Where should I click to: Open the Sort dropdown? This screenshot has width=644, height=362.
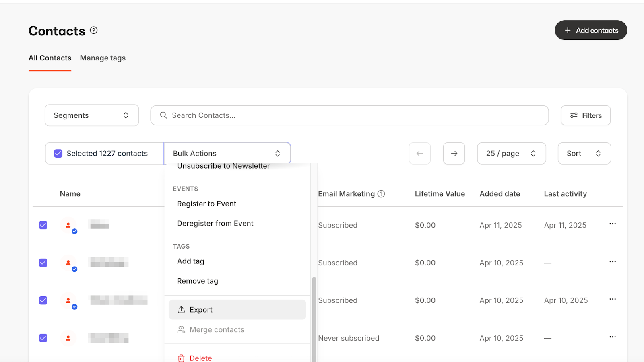click(584, 153)
